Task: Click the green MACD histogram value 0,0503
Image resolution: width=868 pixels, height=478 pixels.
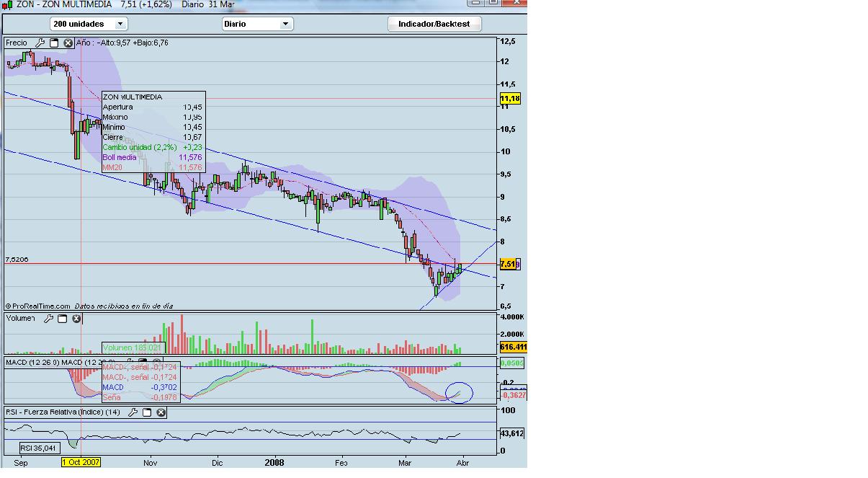Action: click(x=511, y=363)
